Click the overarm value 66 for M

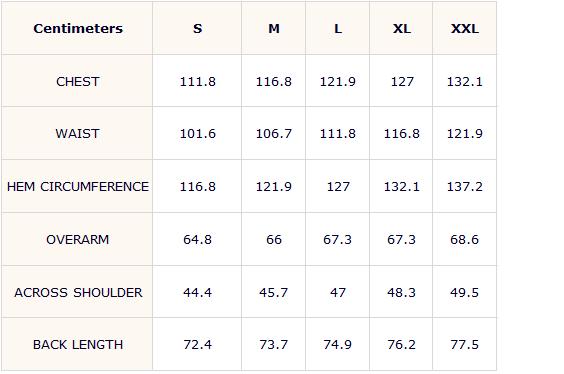[274, 240]
